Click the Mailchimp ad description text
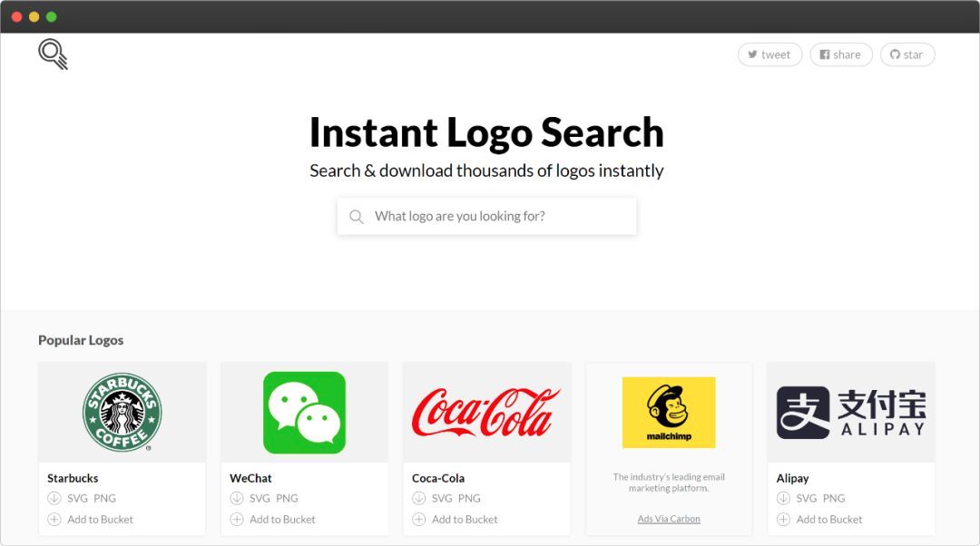 pyautogui.click(x=669, y=483)
